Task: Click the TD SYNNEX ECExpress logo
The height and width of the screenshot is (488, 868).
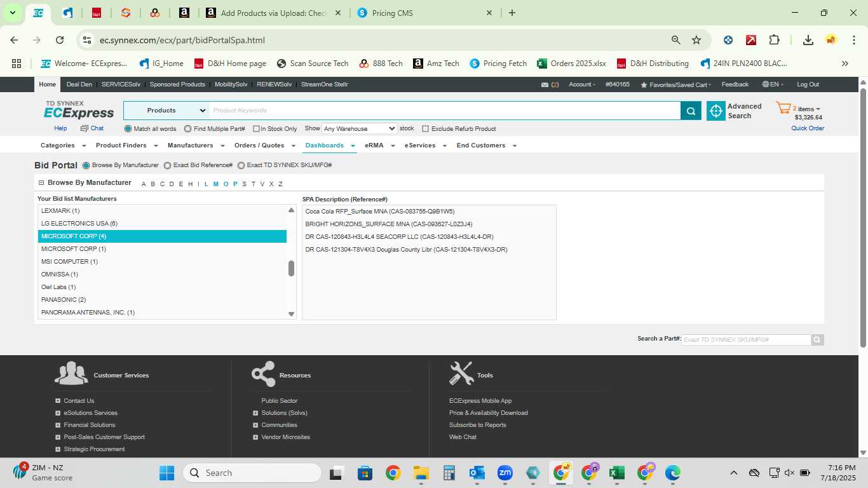Action: [x=79, y=110]
